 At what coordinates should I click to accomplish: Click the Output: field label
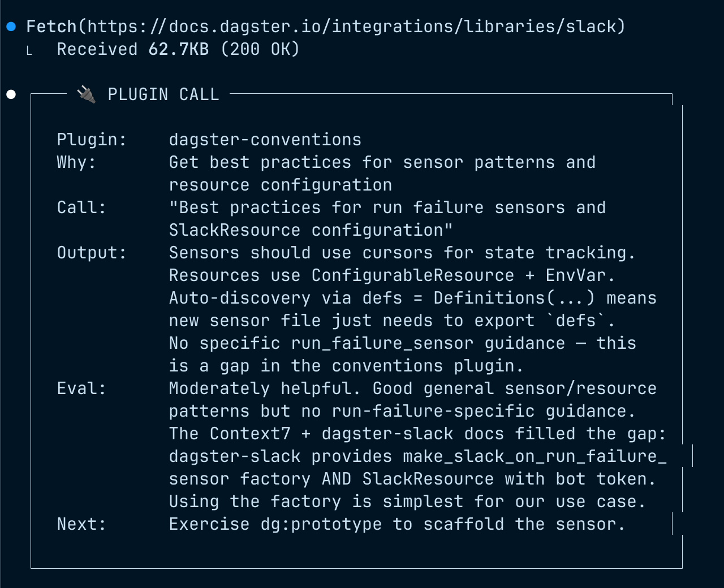pyautogui.click(x=92, y=253)
